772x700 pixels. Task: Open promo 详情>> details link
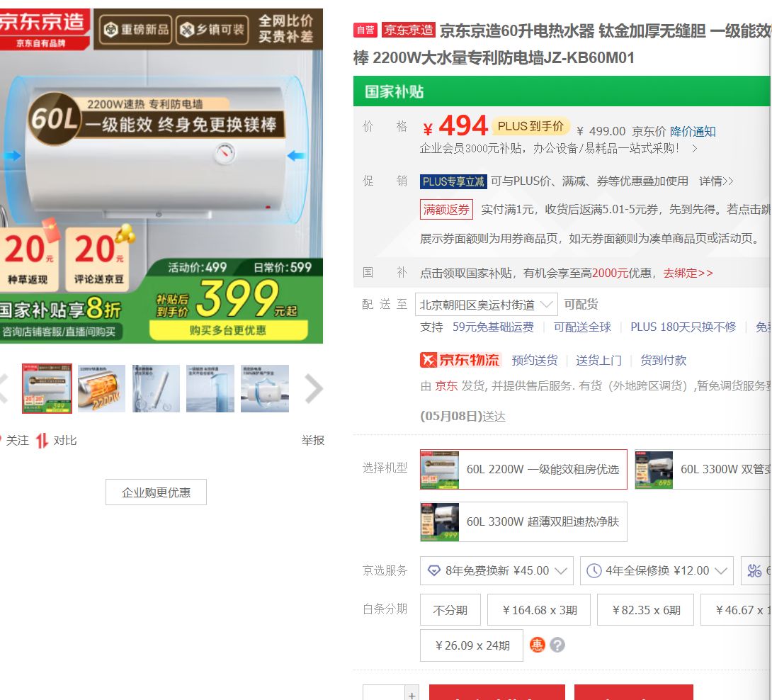[716, 181]
